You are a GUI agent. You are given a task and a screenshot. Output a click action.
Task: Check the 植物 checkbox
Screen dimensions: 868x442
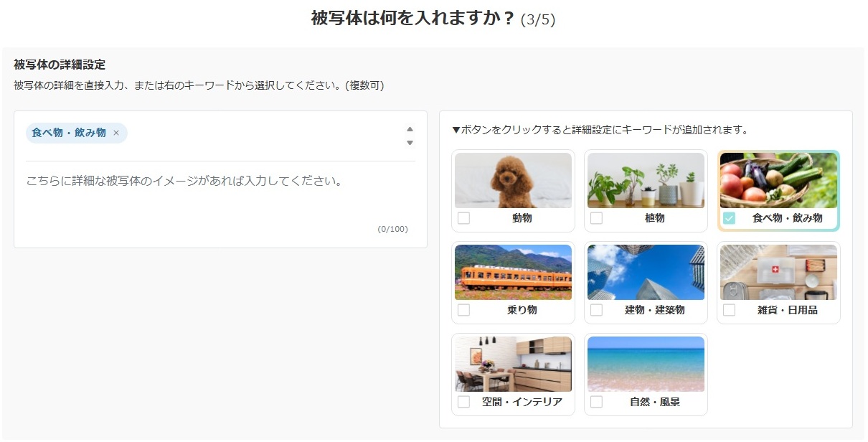596,218
